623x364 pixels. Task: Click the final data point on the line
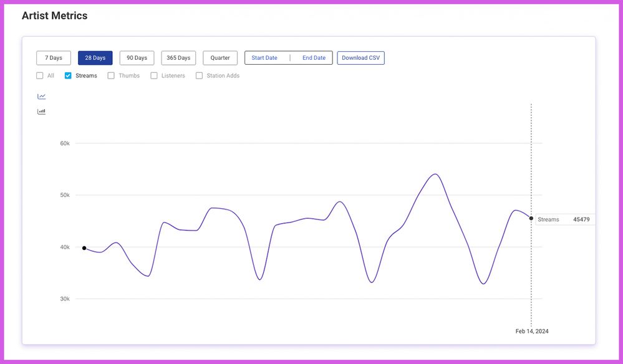click(x=531, y=218)
